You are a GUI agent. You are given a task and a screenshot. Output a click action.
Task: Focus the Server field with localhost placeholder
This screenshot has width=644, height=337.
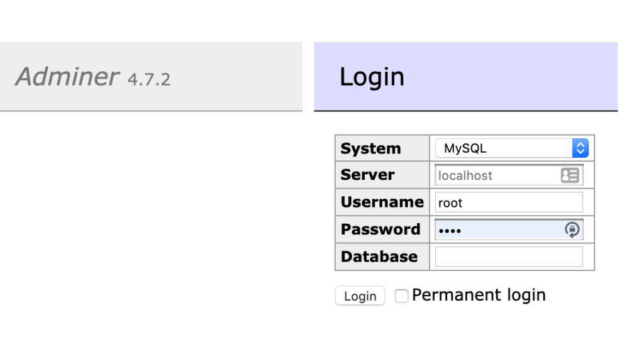click(x=509, y=175)
